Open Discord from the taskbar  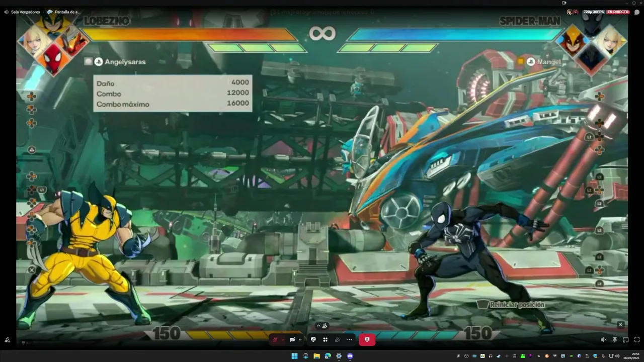tap(350, 356)
